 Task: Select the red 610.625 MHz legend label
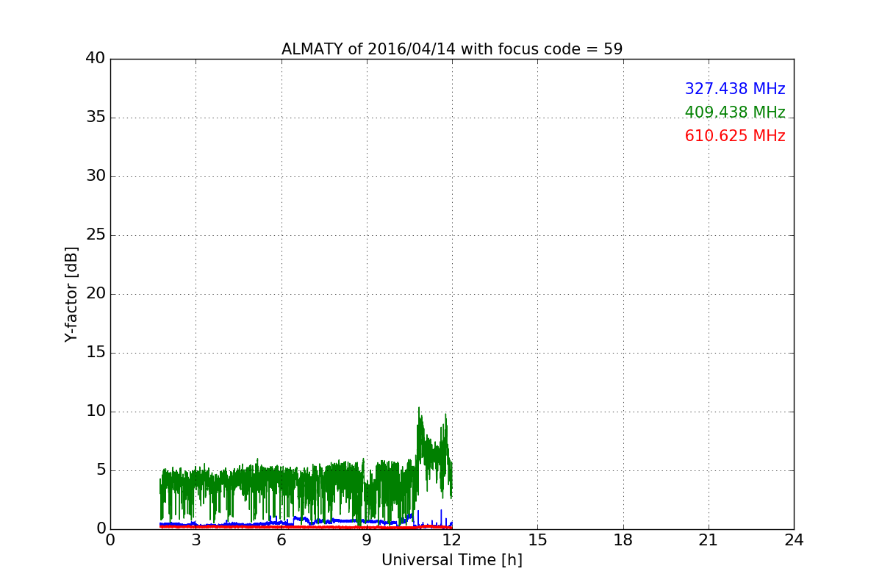pyautogui.click(x=735, y=136)
